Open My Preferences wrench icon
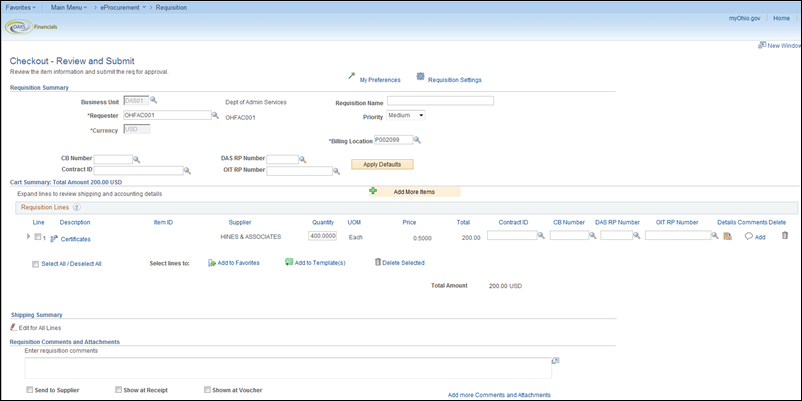Screen dimensions: 802x401 tap(351, 76)
